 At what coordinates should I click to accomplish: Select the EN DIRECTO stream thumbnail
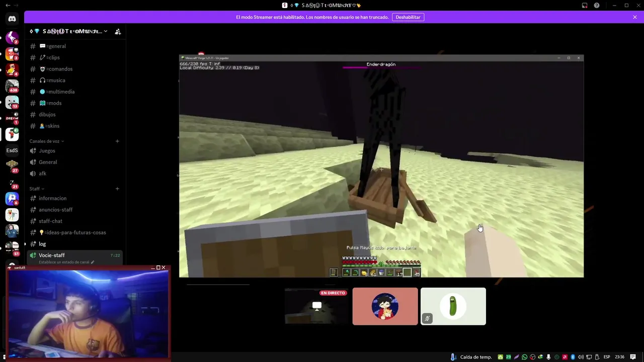click(316, 306)
